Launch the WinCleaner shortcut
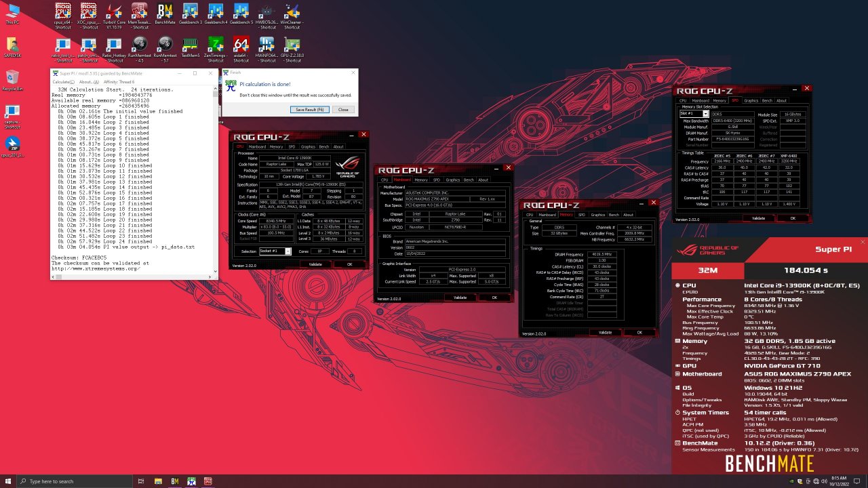 (292, 16)
